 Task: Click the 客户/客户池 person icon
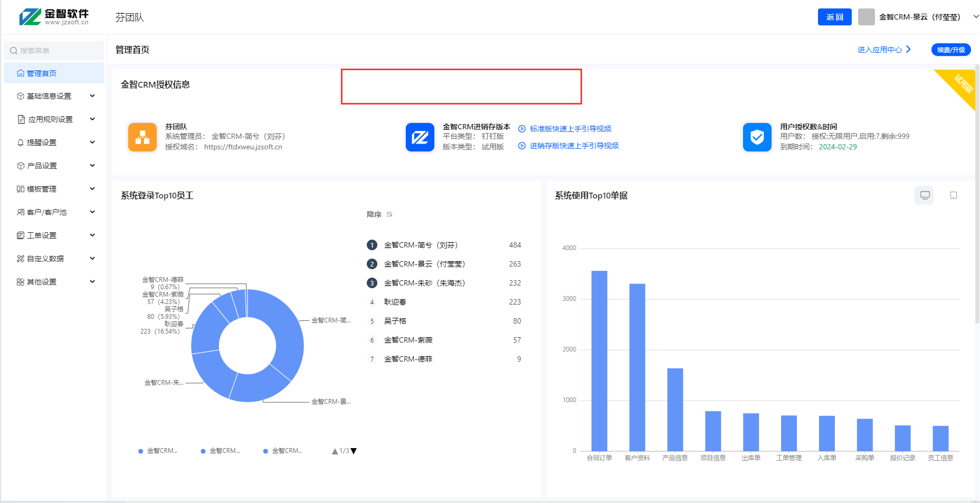[x=21, y=212]
